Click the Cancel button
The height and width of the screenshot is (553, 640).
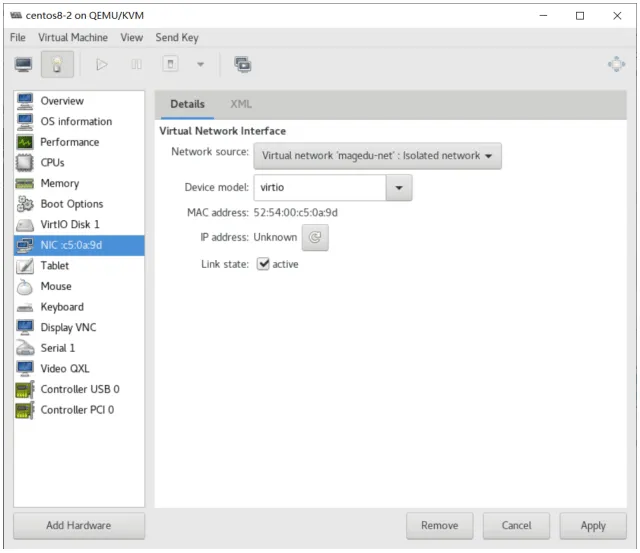click(516, 526)
